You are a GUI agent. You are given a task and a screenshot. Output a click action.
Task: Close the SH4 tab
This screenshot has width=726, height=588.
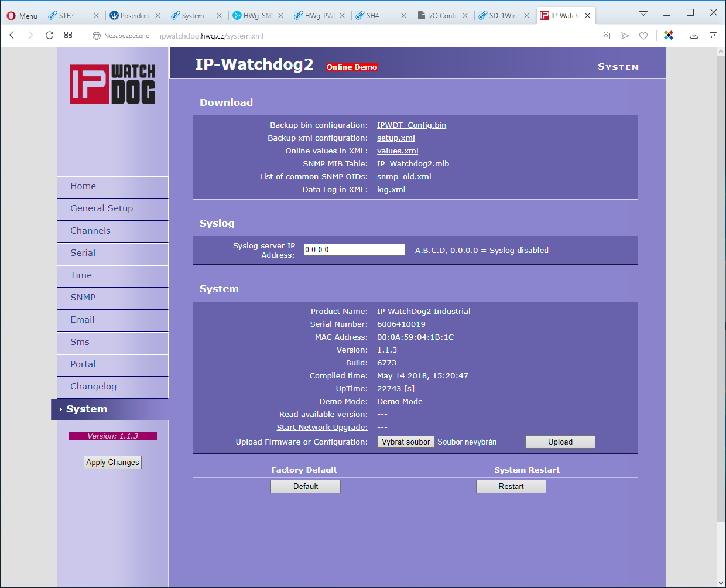pyautogui.click(x=403, y=16)
